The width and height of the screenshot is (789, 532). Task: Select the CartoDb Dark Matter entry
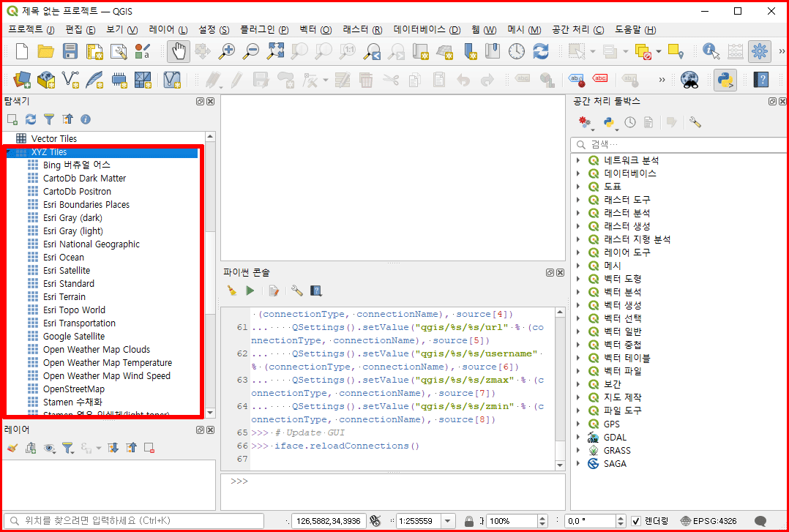[85, 178]
